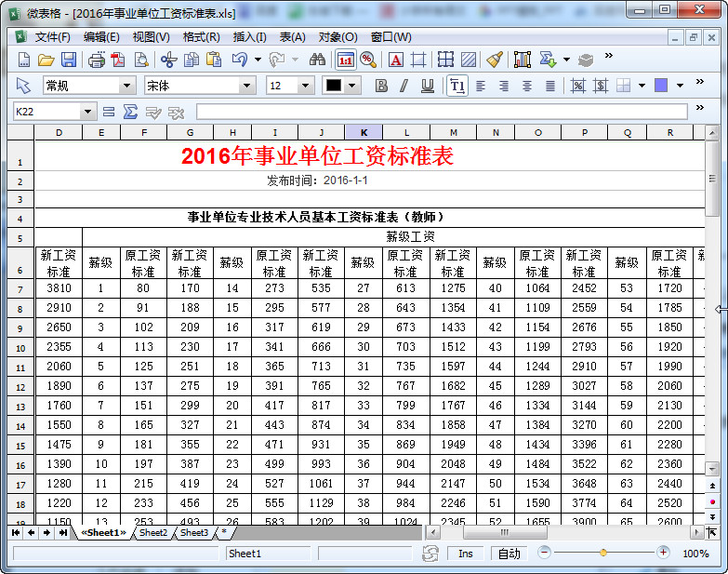Click the sort icon in the toolbar
Viewport: 728px width, 574px height.
point(548,60)
